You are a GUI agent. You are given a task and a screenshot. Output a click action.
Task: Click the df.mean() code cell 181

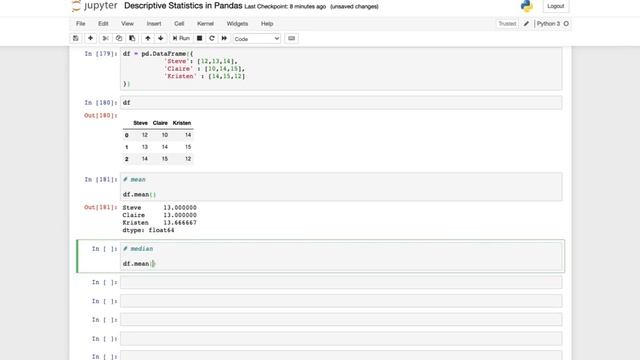[341, 187]
